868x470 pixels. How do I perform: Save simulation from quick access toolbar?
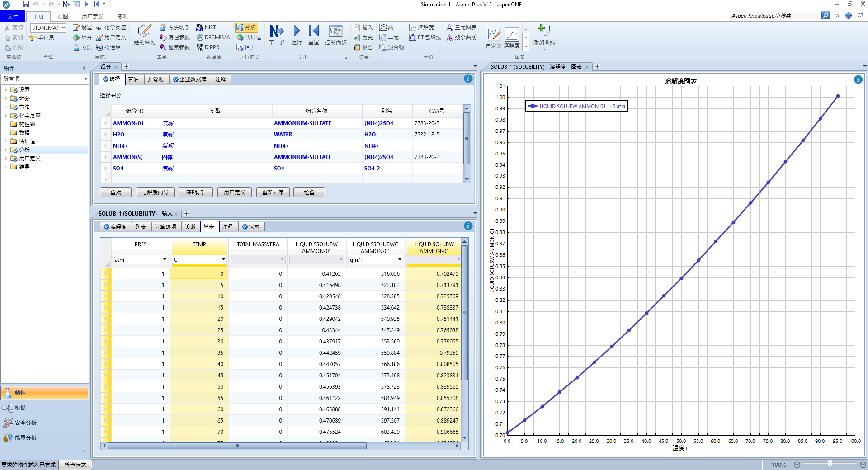point(25,4)
